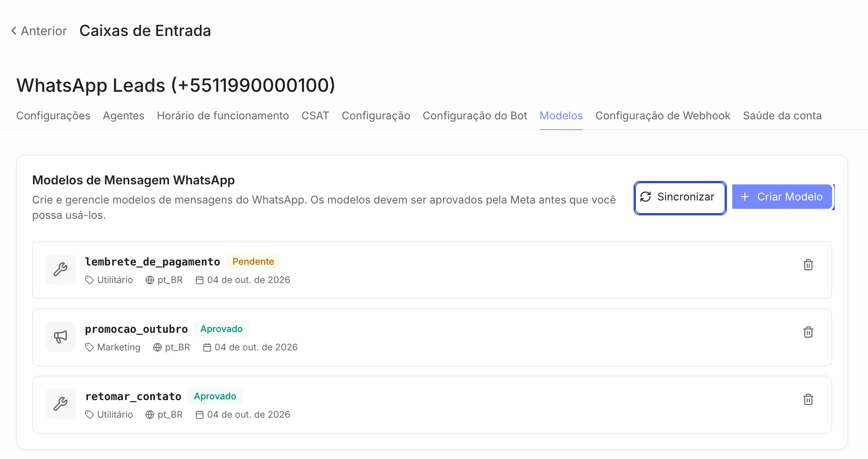Click the retomar_contato template name

133,396
